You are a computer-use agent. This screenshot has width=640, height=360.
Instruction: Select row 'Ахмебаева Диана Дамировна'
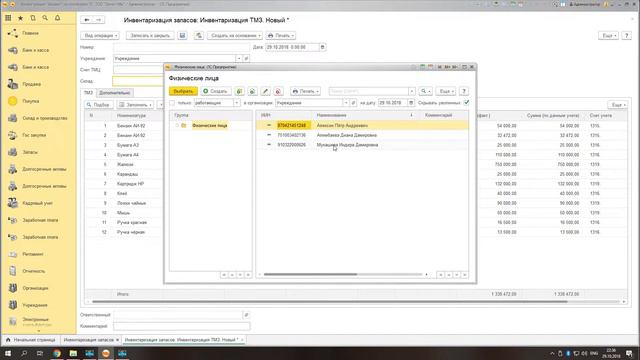(x=362, y=135)
